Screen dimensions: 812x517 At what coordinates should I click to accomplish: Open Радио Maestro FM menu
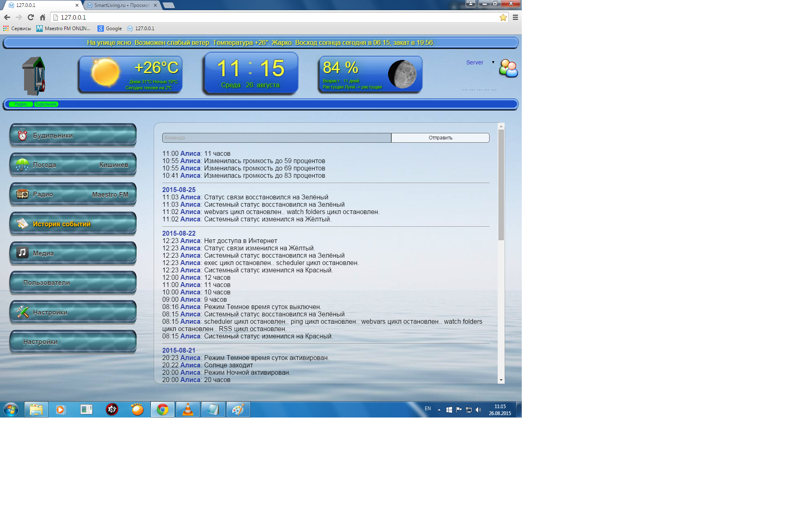pos(73,194)
